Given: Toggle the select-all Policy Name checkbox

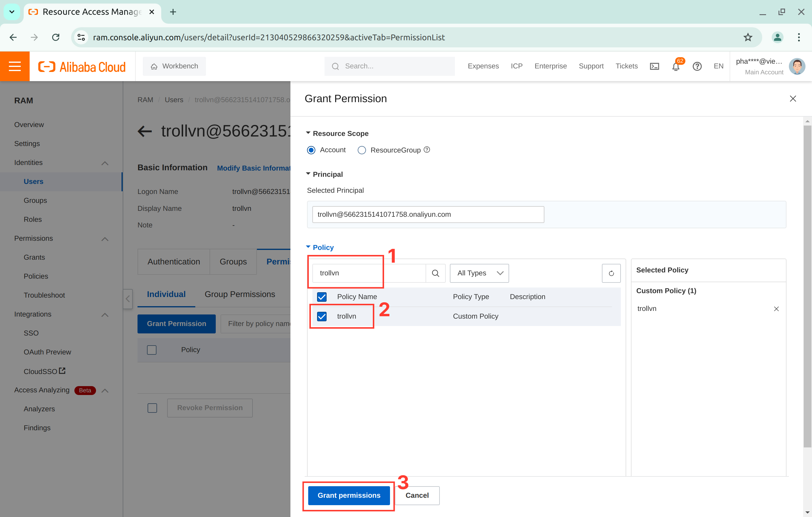Looking at the screenshot, I should tap(322, 297).
